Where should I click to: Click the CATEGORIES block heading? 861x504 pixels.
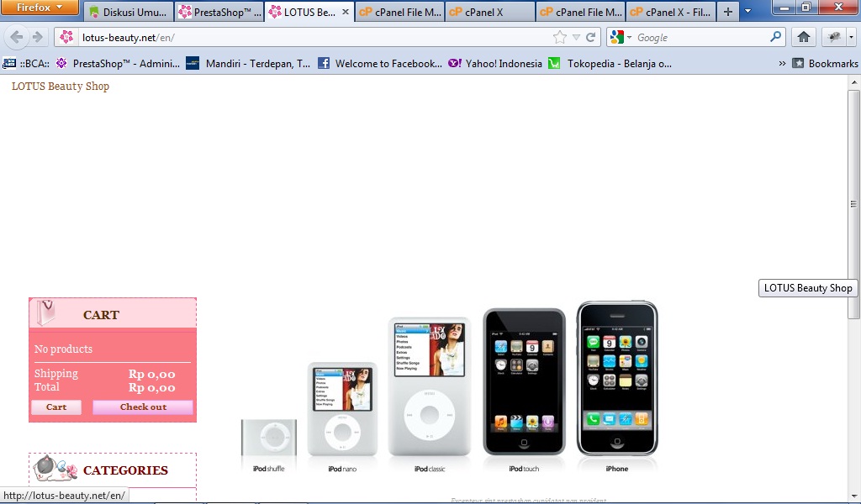click(x=126, y=470)
